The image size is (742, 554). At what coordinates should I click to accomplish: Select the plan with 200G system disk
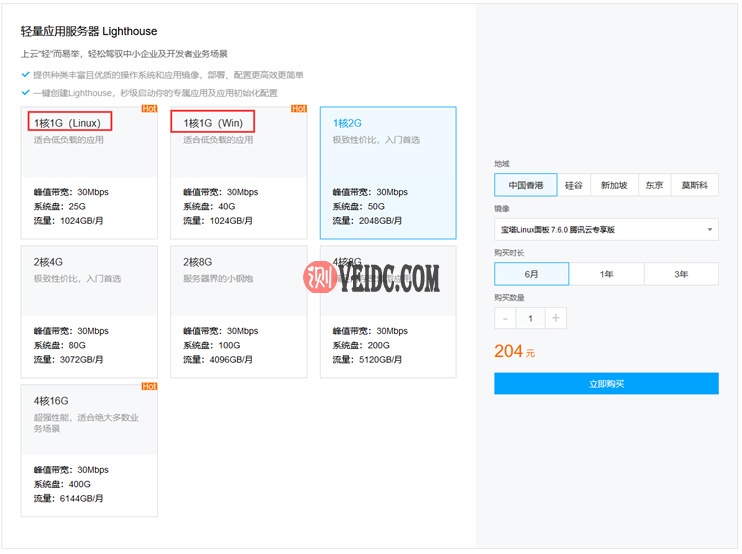click(388, 312)
